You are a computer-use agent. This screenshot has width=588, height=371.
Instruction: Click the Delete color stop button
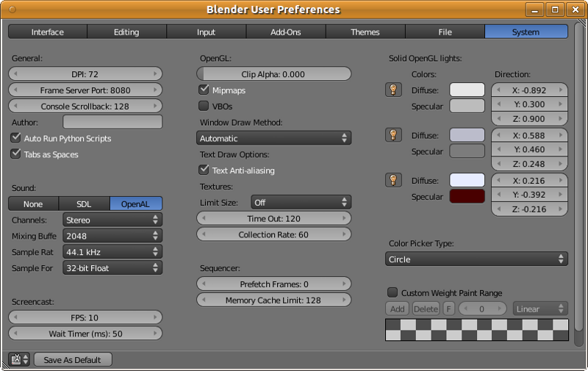coord(426,309)
